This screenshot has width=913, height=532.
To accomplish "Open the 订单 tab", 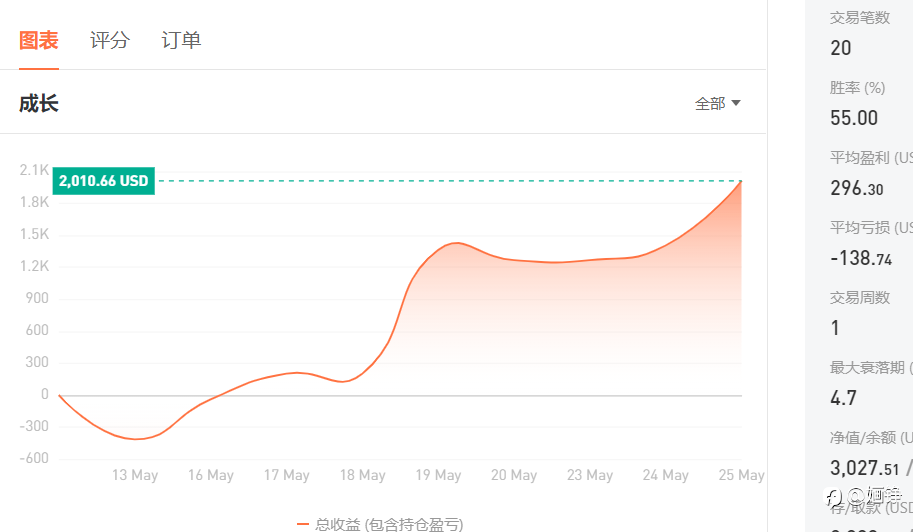I will 181,40.
